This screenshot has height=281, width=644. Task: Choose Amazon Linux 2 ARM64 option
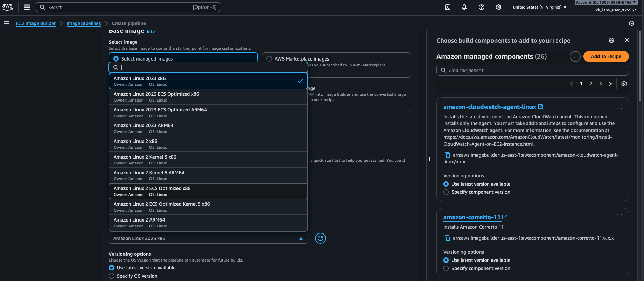208,223
